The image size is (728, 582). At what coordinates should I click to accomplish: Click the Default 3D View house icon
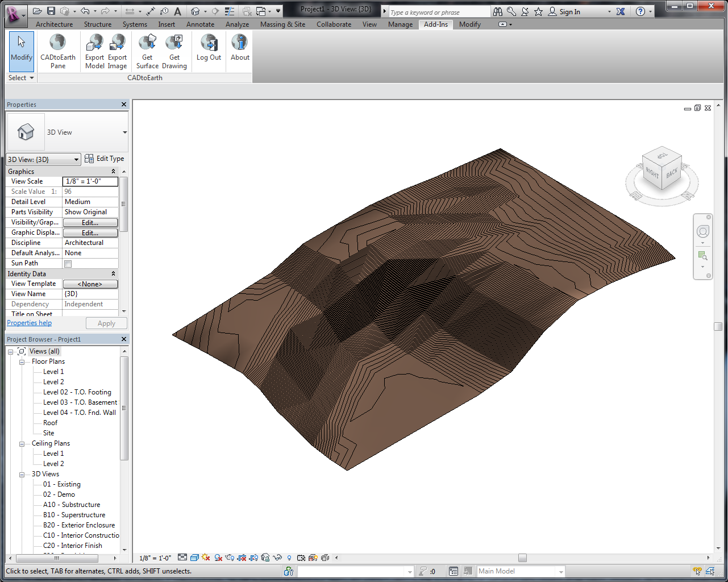point(195,11)
